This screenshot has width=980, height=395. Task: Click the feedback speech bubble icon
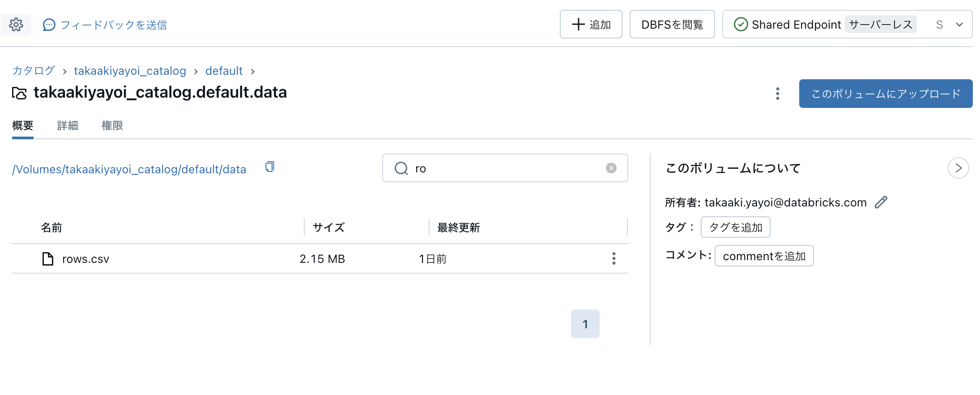click(x=49, y=25)
